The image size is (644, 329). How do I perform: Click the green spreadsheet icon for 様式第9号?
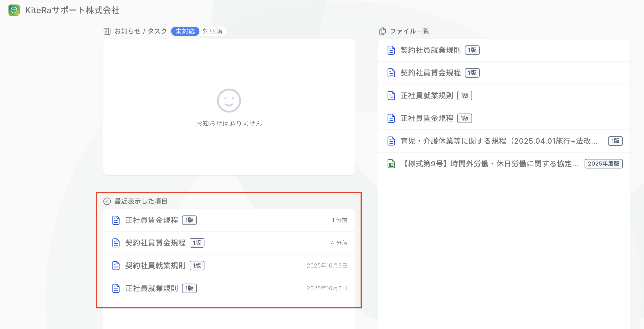pos(391,164)
